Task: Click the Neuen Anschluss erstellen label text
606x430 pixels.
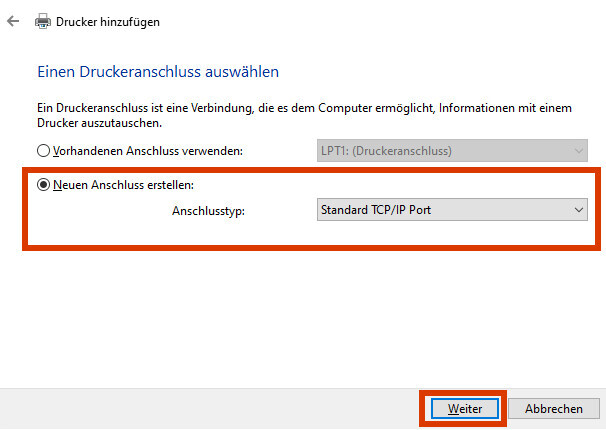Action: [123, 185]
